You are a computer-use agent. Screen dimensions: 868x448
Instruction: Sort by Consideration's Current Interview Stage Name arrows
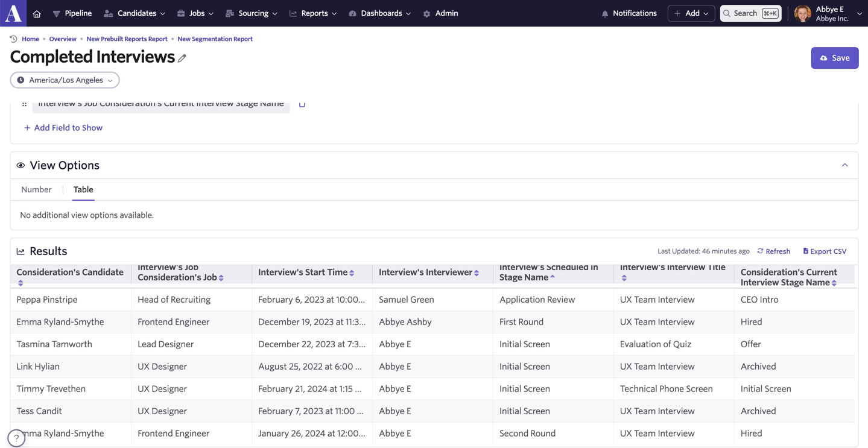(x=834, y=283)
